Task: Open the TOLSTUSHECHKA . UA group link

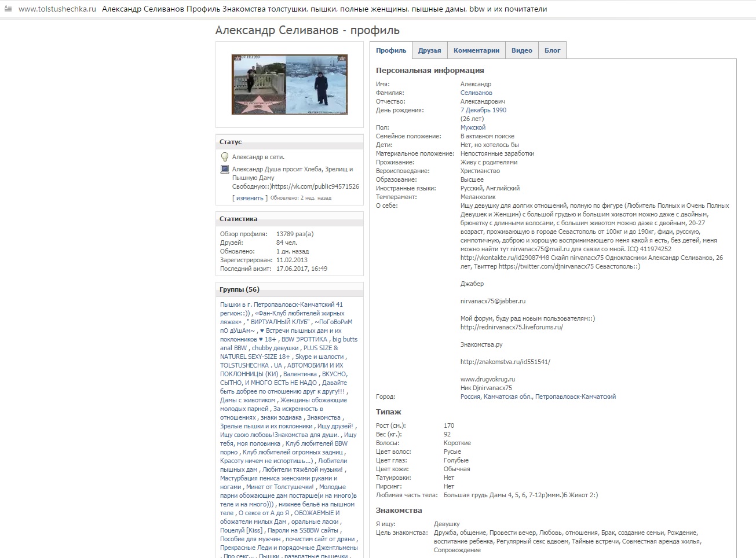Action: pyautogui.click(x=251, y=365)
